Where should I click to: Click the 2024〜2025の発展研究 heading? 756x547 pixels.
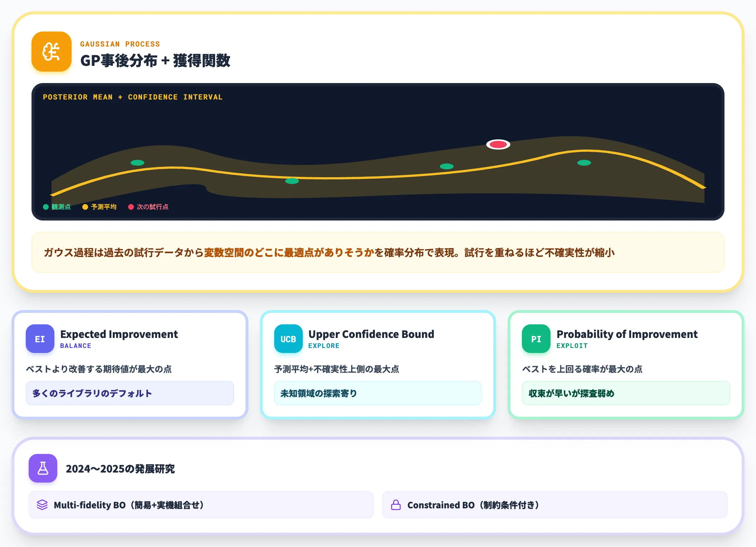[x=120, y=469]
